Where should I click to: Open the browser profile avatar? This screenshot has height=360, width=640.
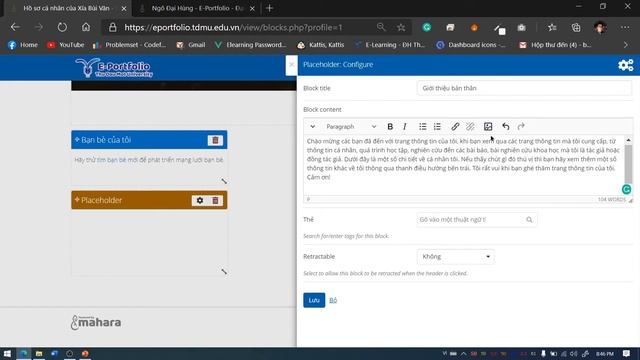(600, 27)
